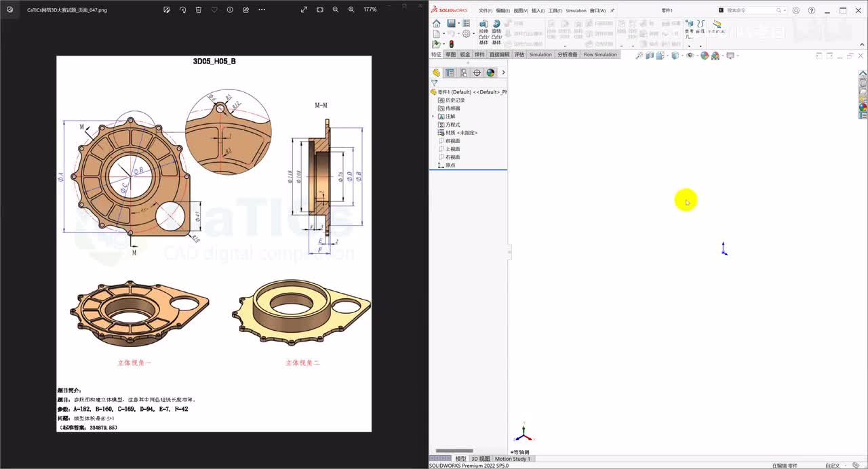Click the SolidWorks search commands field
The width and height of the screenshot is (868, 469).
[753, 10]
